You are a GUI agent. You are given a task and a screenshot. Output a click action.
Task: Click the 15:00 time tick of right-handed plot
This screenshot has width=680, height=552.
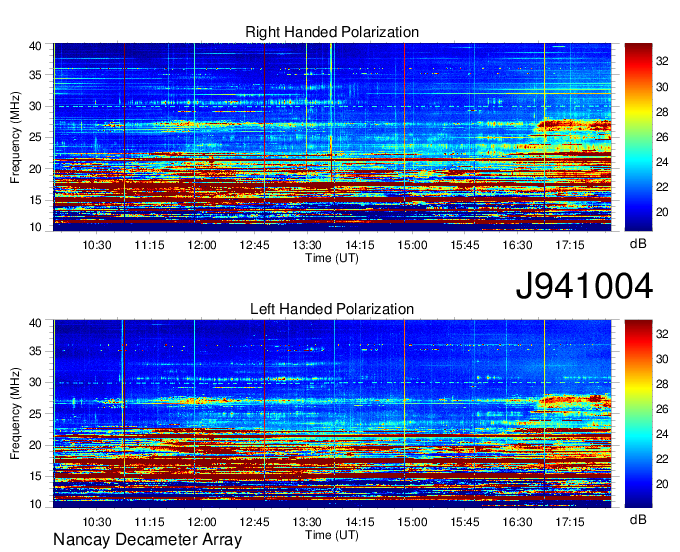point(412,245)
